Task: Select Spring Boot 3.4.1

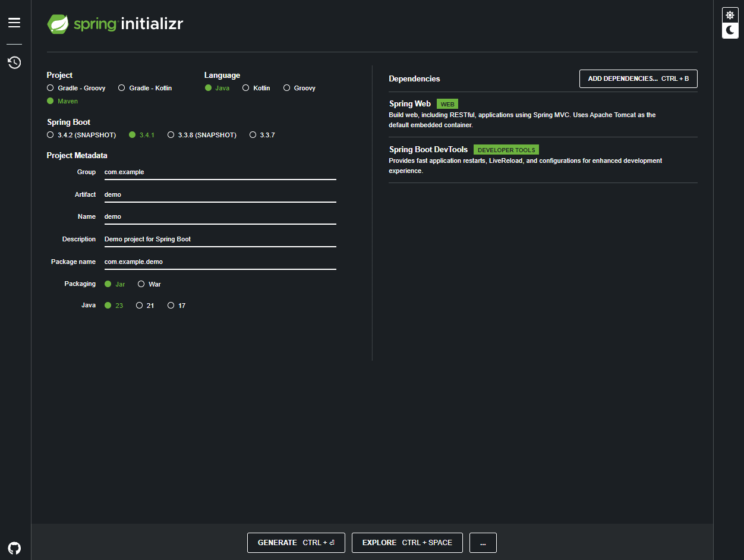Action: [141, 135]
